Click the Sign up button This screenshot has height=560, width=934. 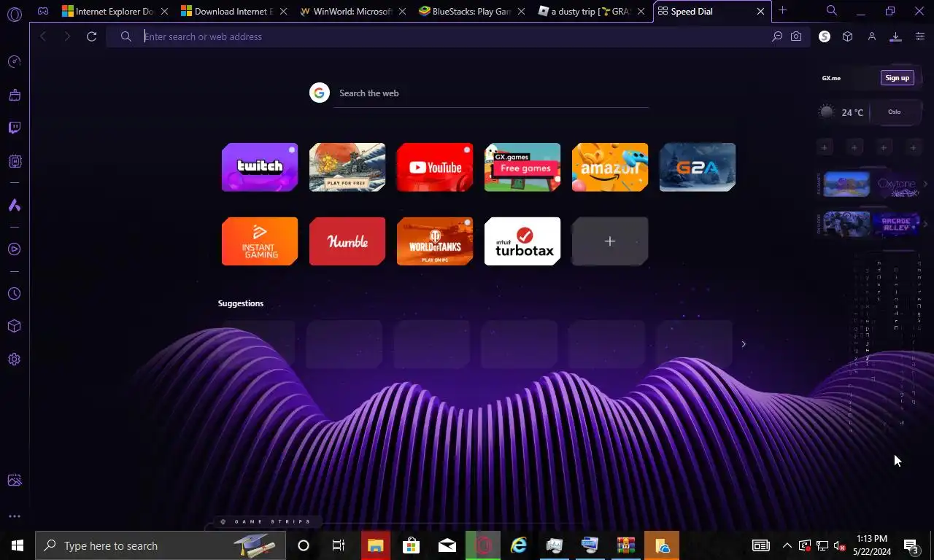(x=897, y=78)
